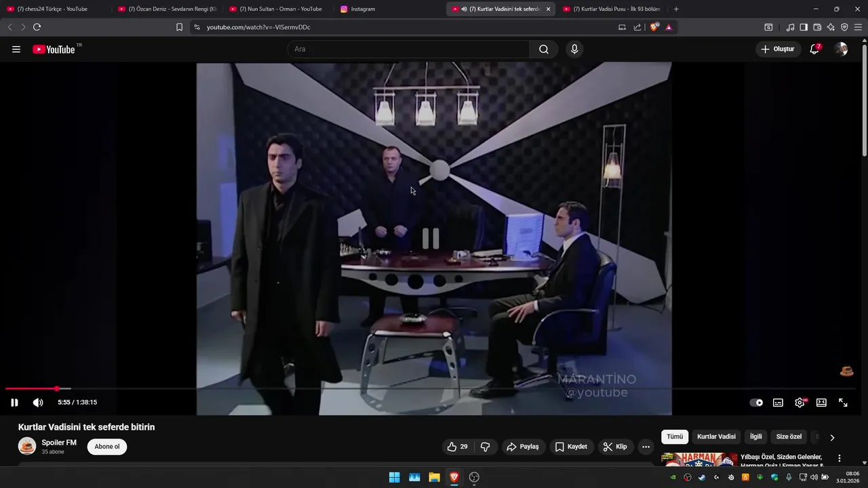Viewport: 868px width, 488px height.
Task: Open the Brave Wallet icon
Action: click(x=817, y=27)
